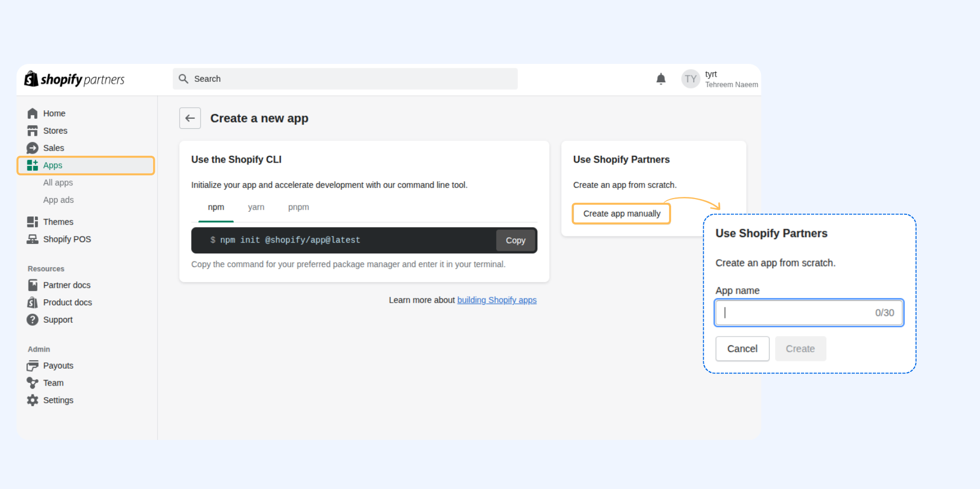Image resolution: width=980 pixels, height=489 pixels.
Task: Click the Shopify Partners logo
Action: 74,79
